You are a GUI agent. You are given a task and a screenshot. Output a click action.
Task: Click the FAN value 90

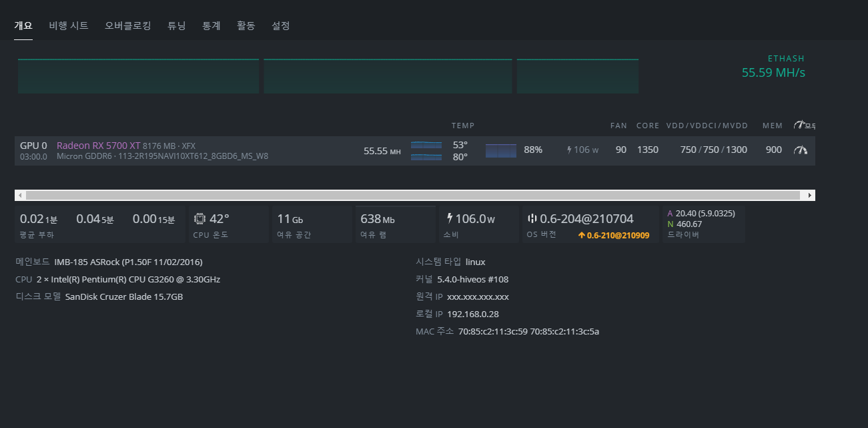point(621,150)
